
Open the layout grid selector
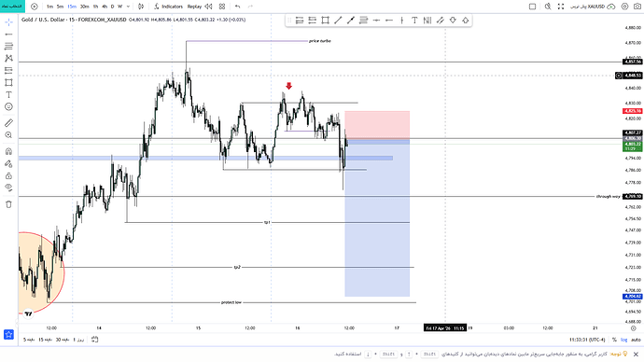222,7
